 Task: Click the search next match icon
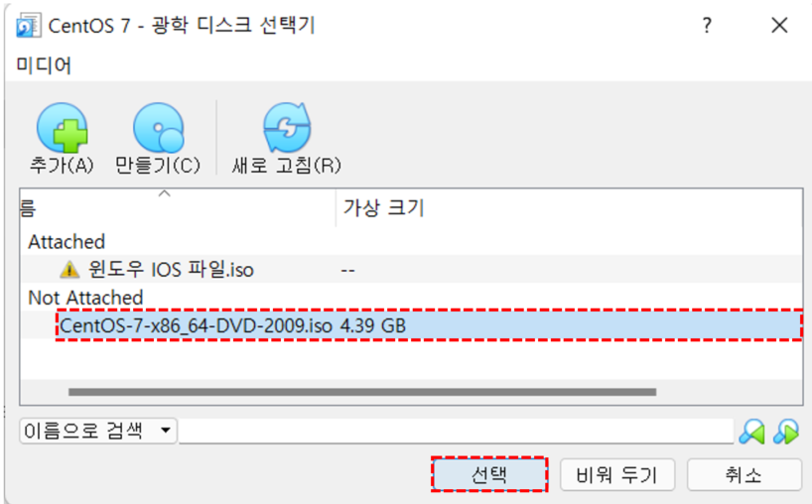point(786,431)
